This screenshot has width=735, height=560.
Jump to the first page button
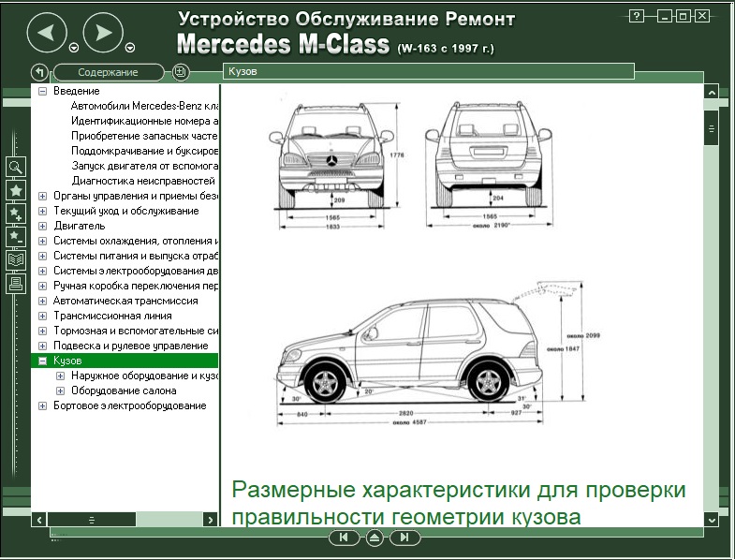pyautogui.click(x=344, y=538)
